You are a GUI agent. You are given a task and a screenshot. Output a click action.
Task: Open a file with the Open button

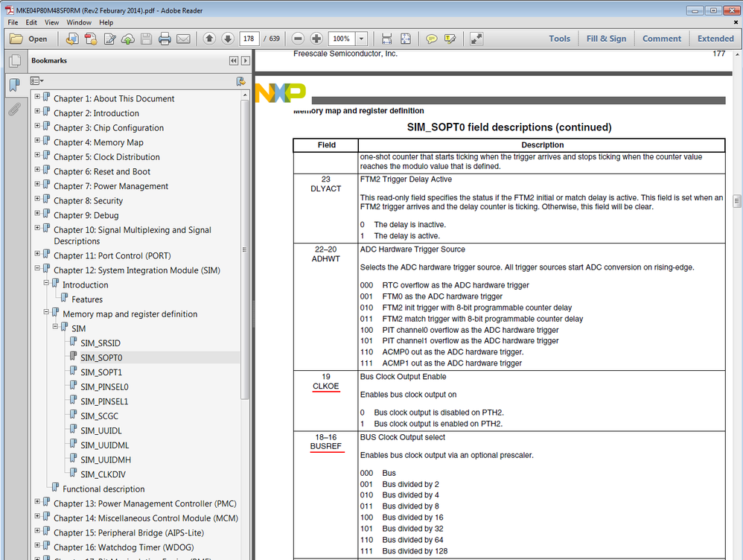coord(28,39)
